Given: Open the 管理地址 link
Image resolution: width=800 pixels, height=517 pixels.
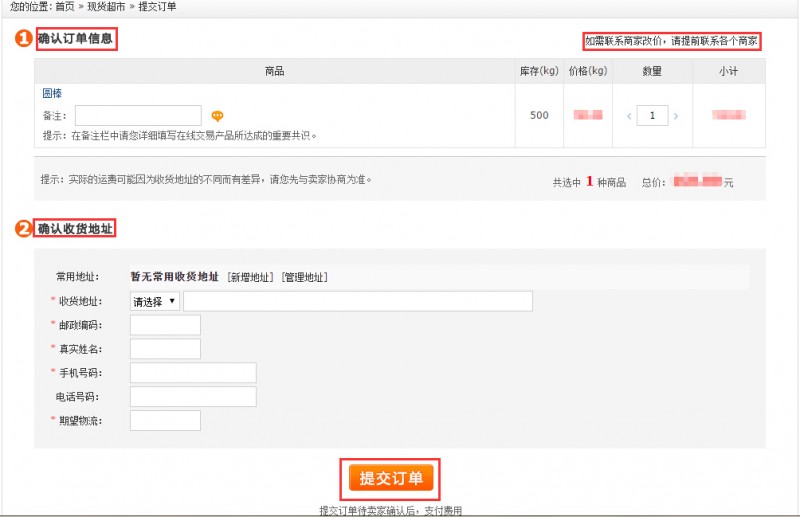Looking at the screenshot, I should tap(304, 277).
